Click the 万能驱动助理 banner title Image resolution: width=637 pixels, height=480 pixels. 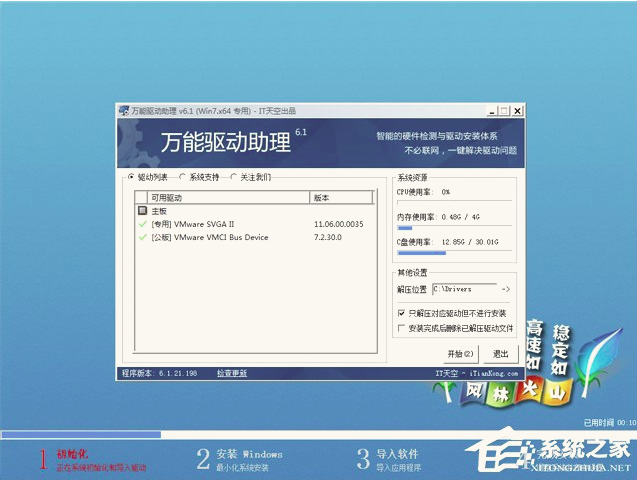pyautogui.click(x=226, y=142)
